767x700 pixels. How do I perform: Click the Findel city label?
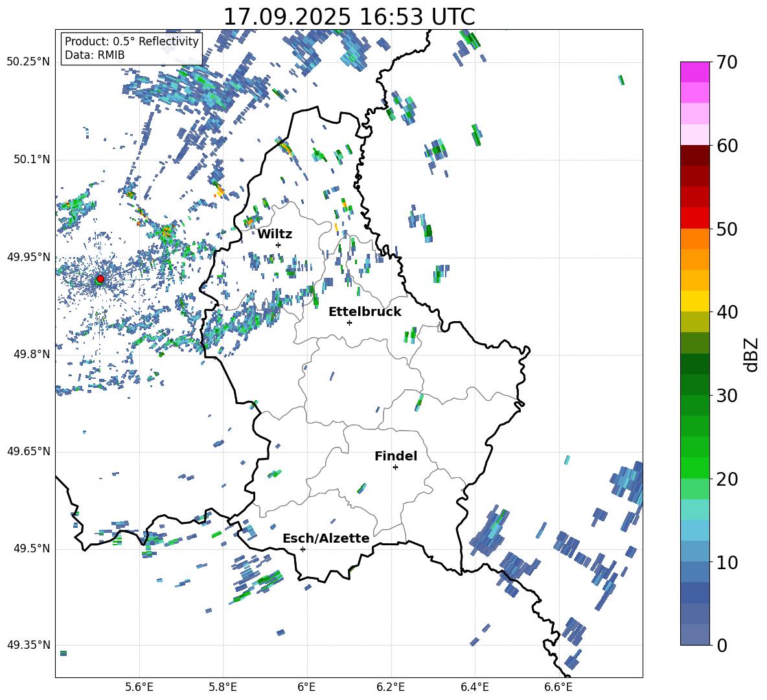point(396,456)
